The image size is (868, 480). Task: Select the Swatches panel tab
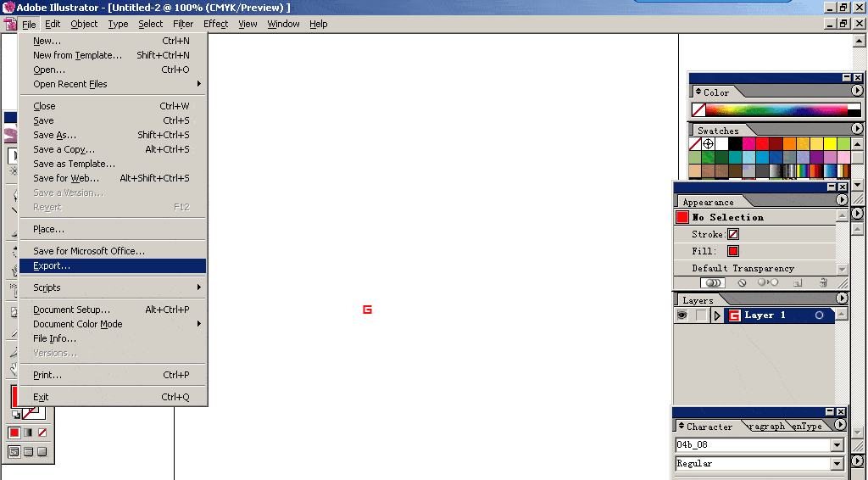click(718, 131)
